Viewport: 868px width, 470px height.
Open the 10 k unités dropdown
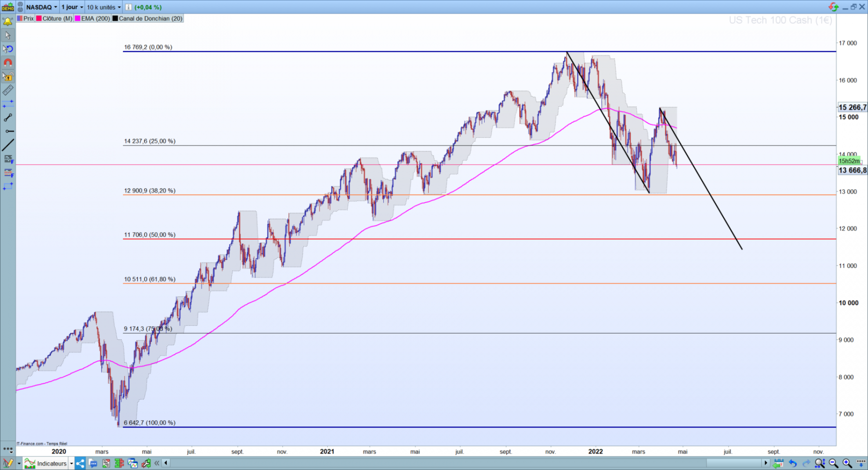tap(104, 7)
